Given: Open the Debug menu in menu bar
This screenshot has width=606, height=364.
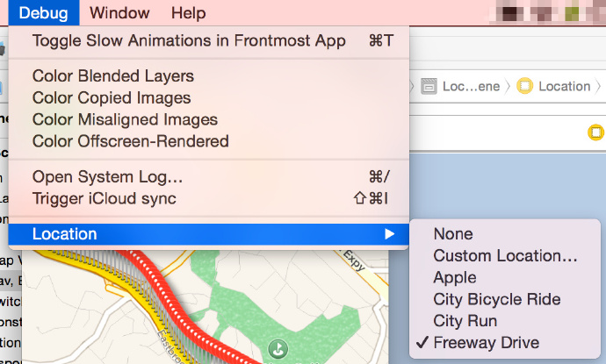Looking at the screenshot, I should click(43, 13).
